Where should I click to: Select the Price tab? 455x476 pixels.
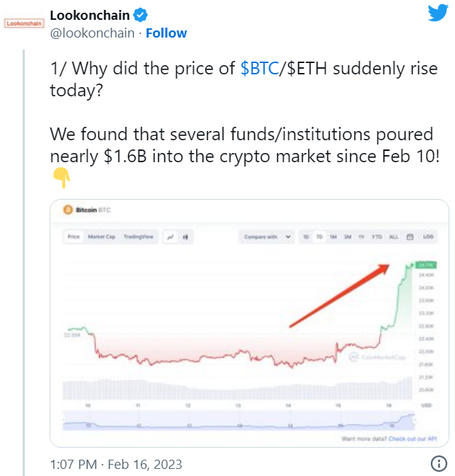click(73, 237)
